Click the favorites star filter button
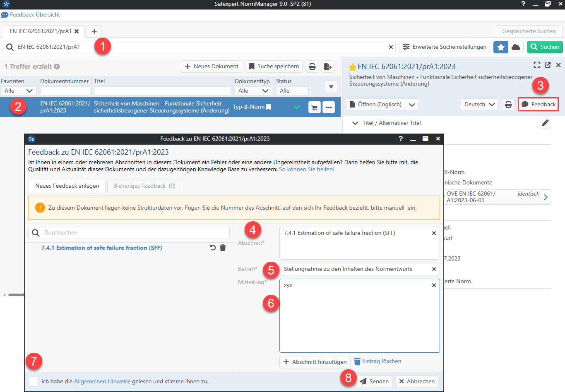Viewport: 565px width, 392px height. tap(501, 47)
